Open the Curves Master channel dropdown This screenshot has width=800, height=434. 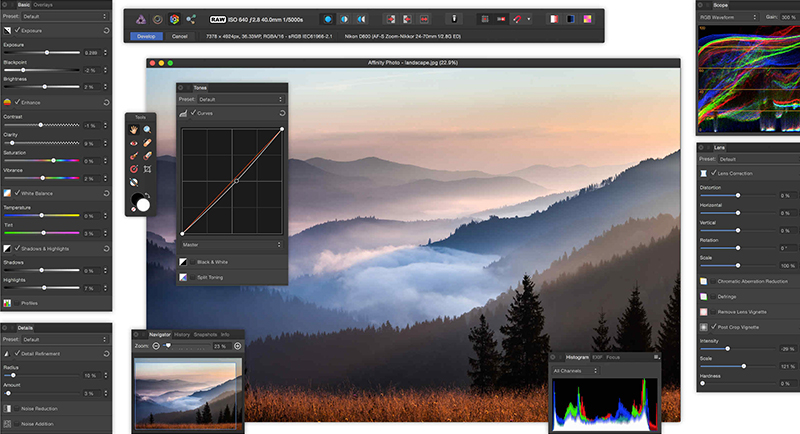click(x=232, y=245)
